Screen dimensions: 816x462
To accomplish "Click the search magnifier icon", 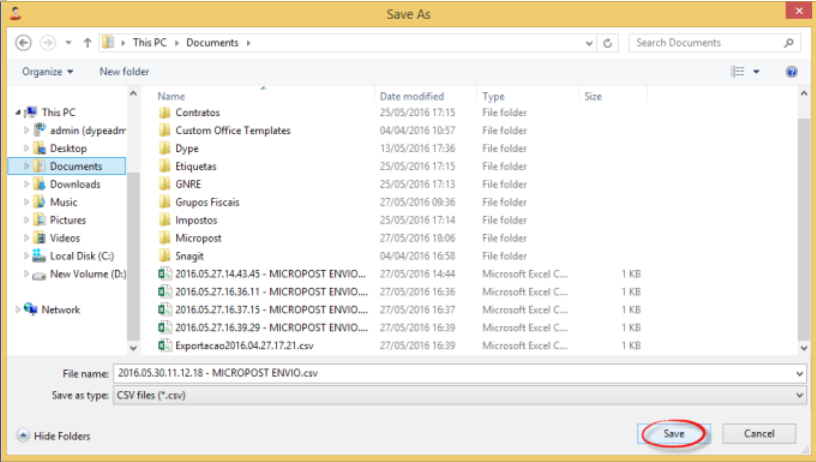I will point(789,43).
